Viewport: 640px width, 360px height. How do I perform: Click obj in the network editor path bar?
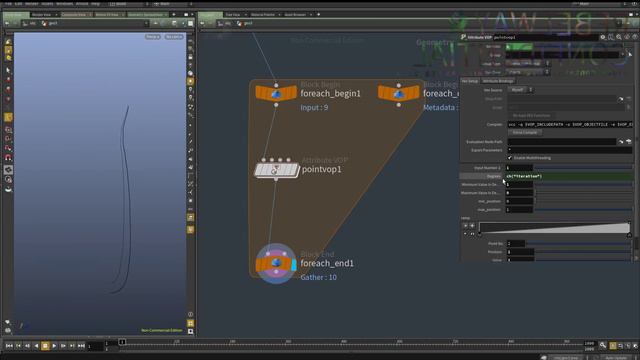coord(224,24)
